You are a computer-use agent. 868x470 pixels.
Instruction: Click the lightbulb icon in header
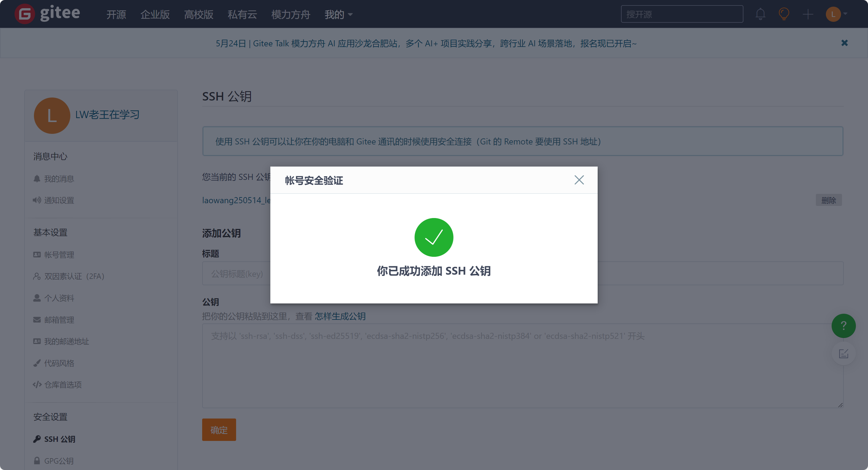(x=784, y=14)
